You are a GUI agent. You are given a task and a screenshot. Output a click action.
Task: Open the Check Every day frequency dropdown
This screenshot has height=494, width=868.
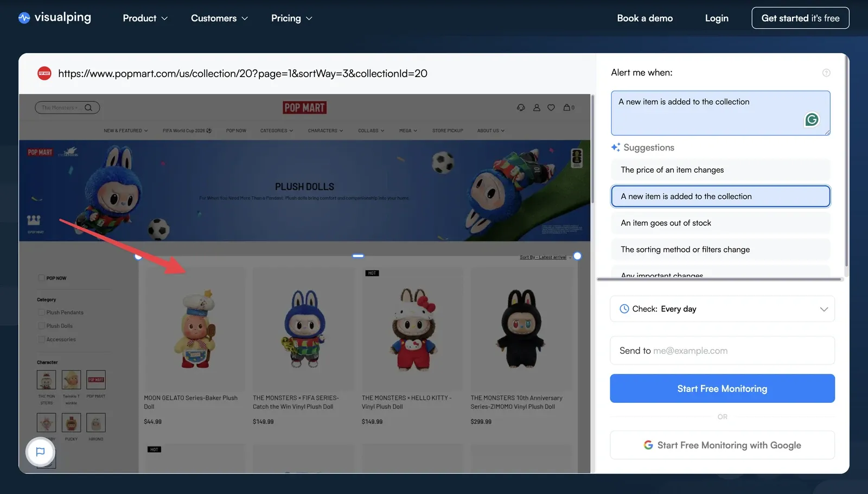click(722, 309)
